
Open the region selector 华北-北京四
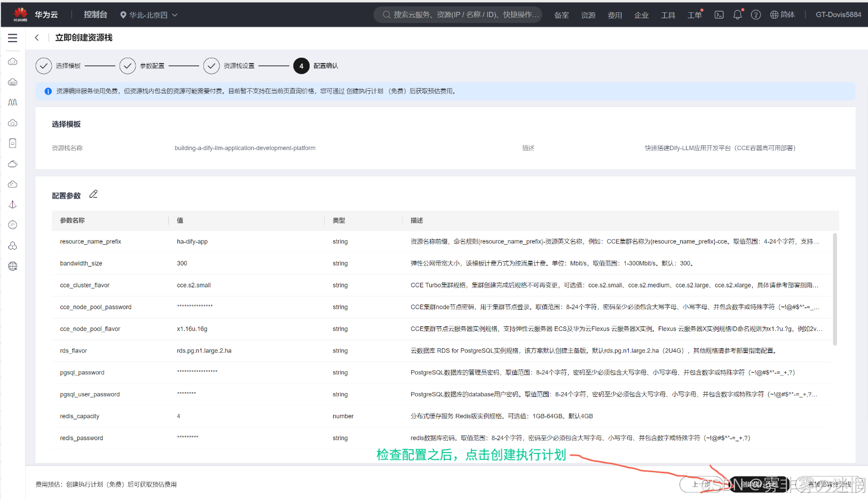(x=148, y=15)
